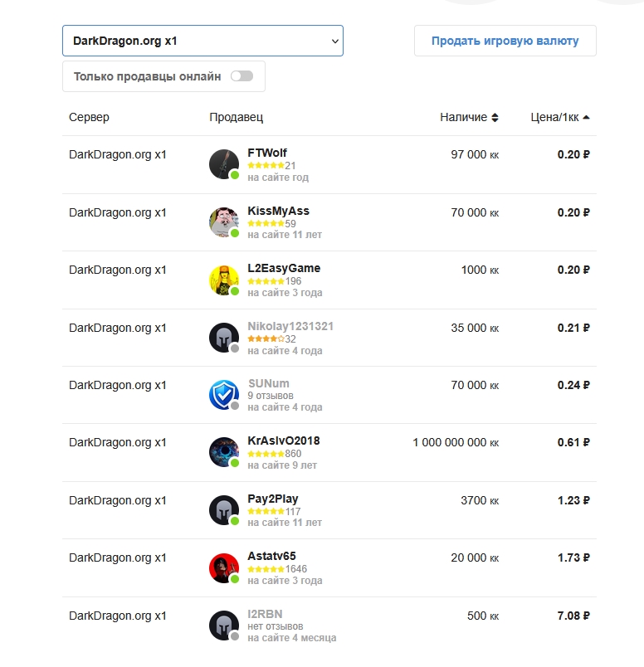Sort by Цена/1кк column arrow
Screen dimensions: 644x667
pyautogui.click(x=586, y=118)
